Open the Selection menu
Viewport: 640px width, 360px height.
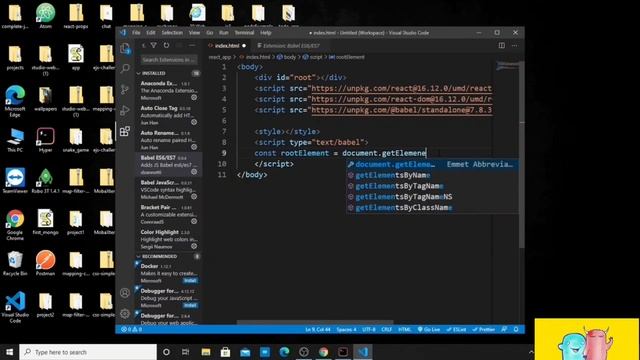click(172, 33)
